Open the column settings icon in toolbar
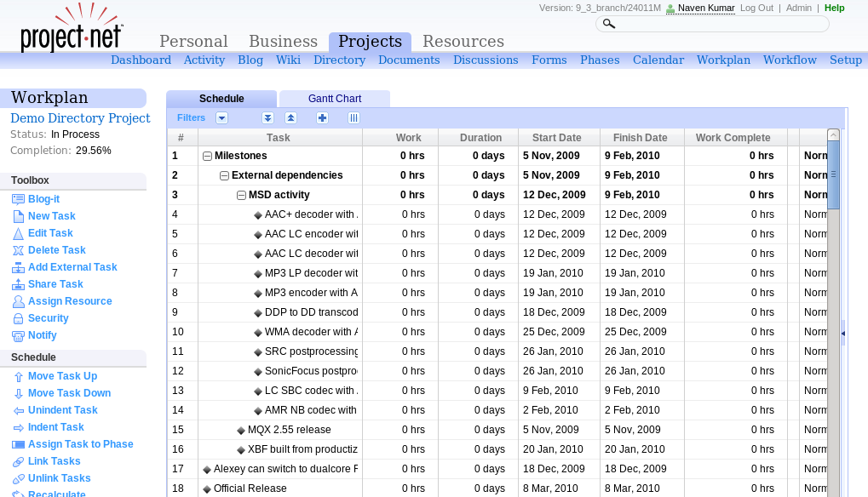868x497 pixels. 354,118
